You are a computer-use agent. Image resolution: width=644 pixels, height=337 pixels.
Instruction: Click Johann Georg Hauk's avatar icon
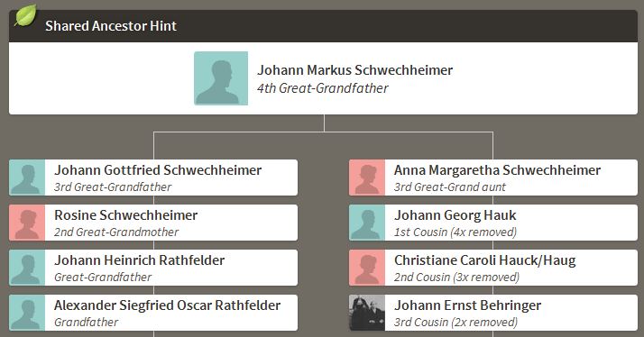[367, 223]
